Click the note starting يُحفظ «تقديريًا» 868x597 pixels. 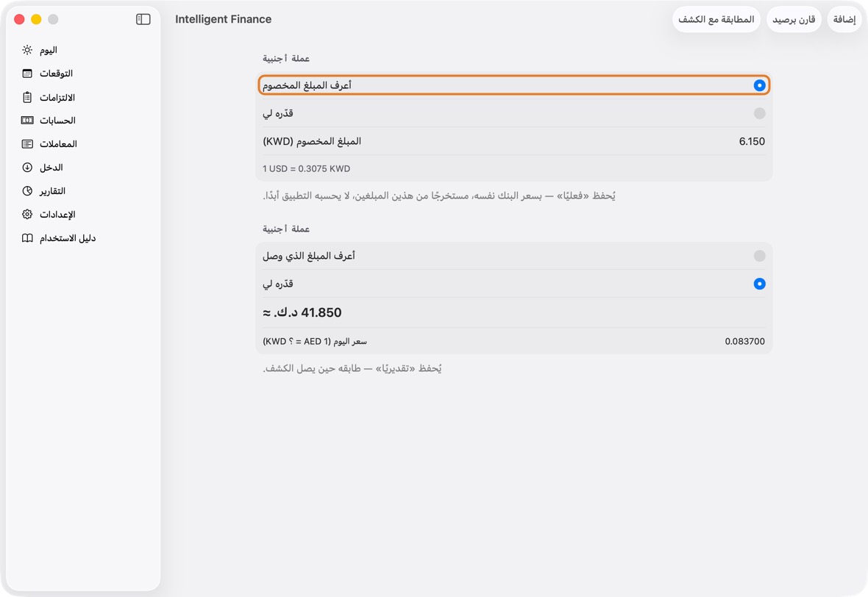click(x=352, y=368)
